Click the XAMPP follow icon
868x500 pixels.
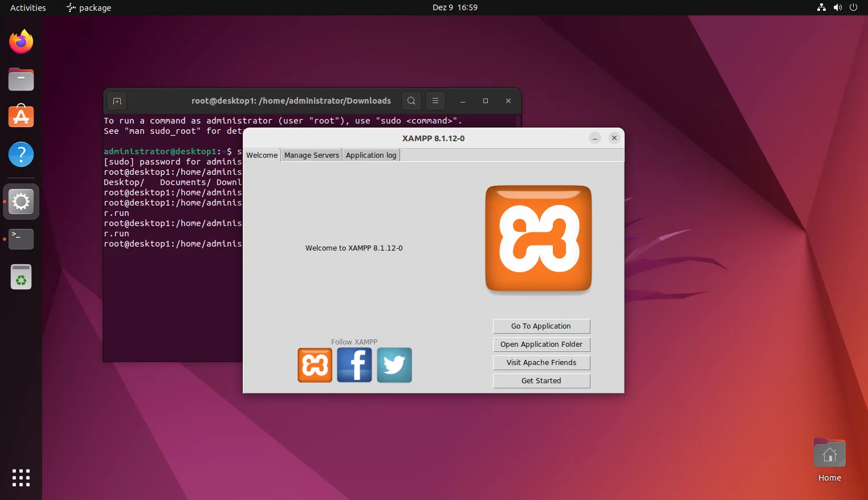tap(315, 365)
